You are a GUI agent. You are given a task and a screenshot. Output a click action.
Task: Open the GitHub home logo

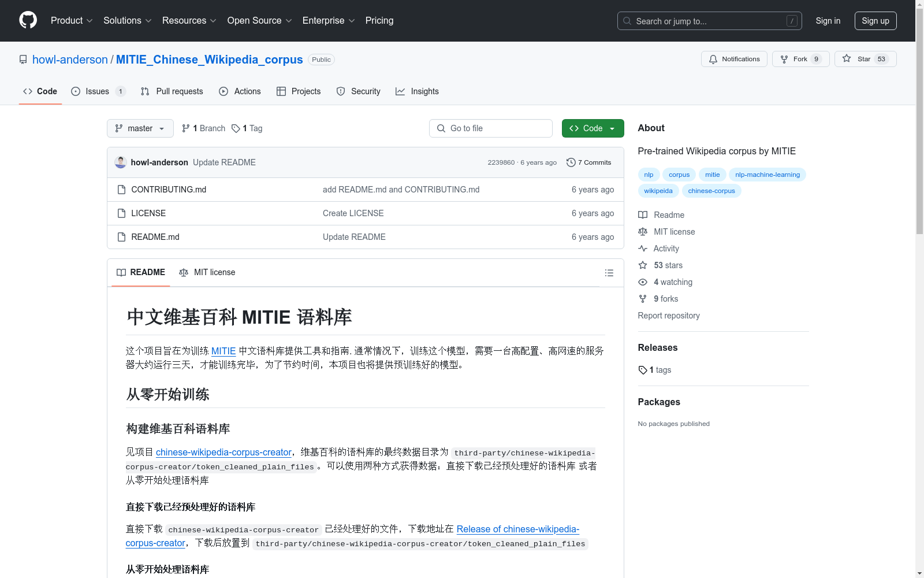pyautogui.click(x=28, y=20)
